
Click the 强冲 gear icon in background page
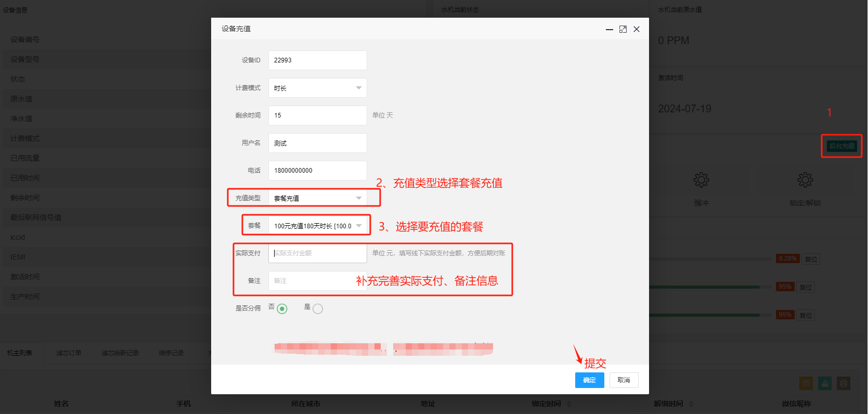(701, 180)
